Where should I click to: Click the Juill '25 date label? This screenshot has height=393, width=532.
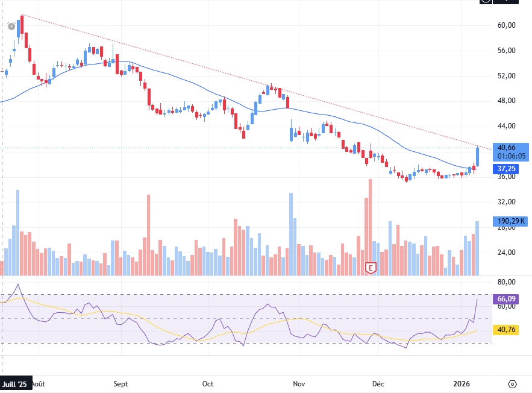click(x=16, y=384)
